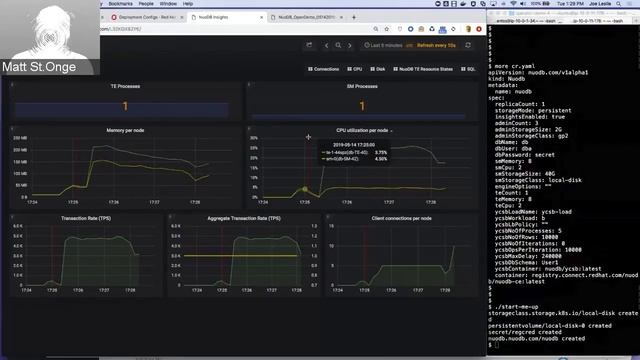Open Transaction Rate (TPS) panel menu
The height and width of the screenshot is (360, 640).
click(x=86, y=218)
